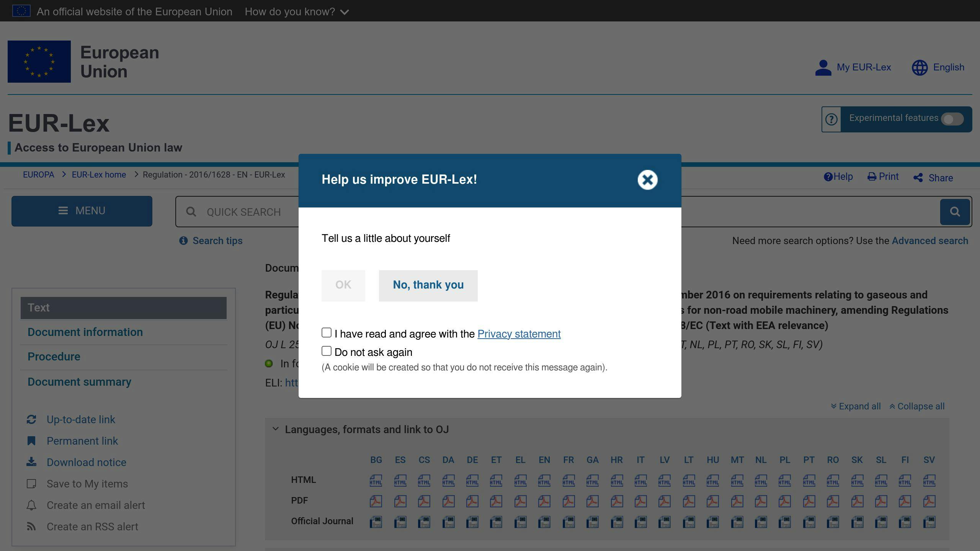The width and height of the screenshot is (980, 551).
Task: Open the EN PDF document icon
Action: point(544,501)
